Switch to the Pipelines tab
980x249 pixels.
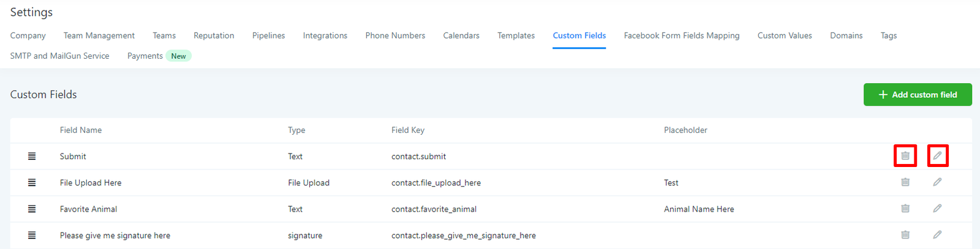[x=268, y=35]
